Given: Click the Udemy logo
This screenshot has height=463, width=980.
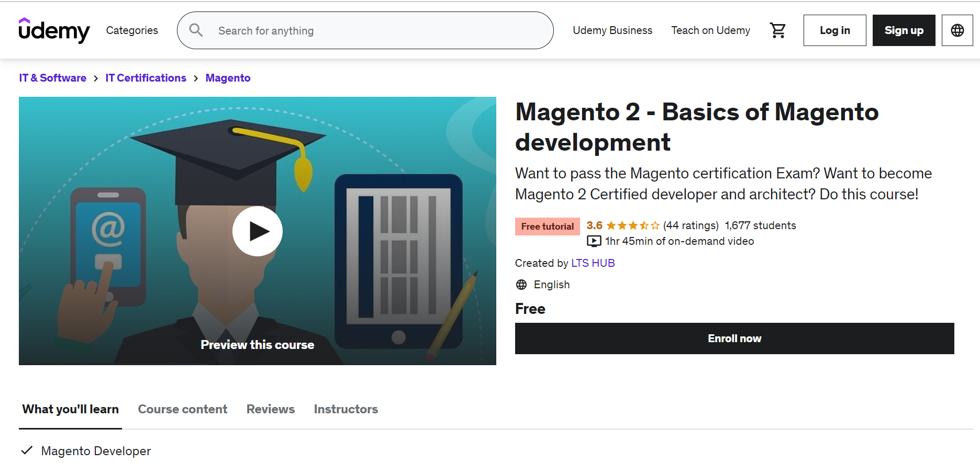Looking at the screenshot, I should [x=54, y=30].
